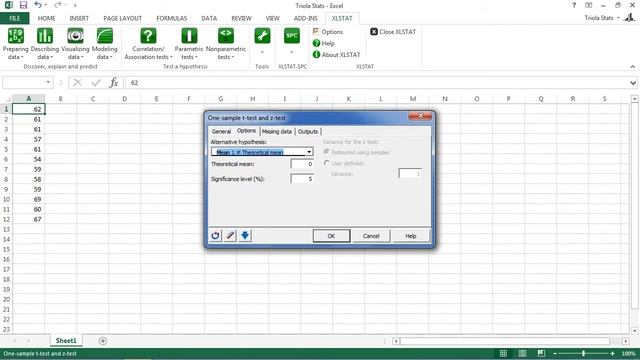The height and width of the screenshot is (360, 640).
Task: Click the Help button in the dialog
Action: (x=411, y=236)
